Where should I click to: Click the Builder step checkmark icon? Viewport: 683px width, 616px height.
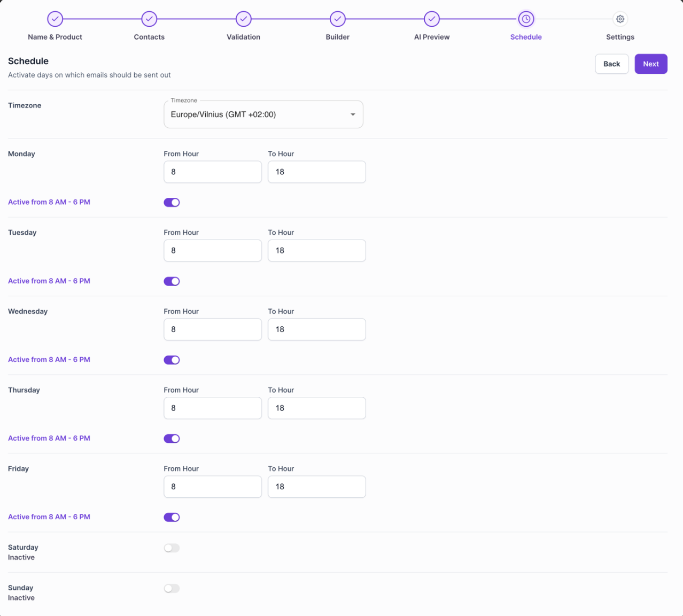(x=337, y=19)
